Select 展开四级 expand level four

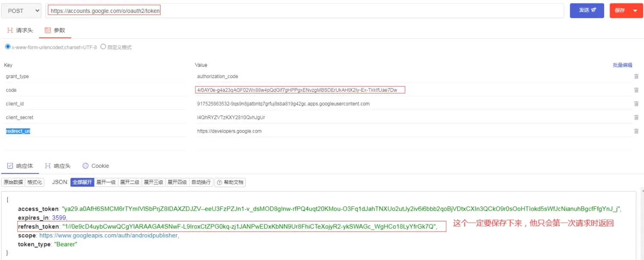coord(177,182)
